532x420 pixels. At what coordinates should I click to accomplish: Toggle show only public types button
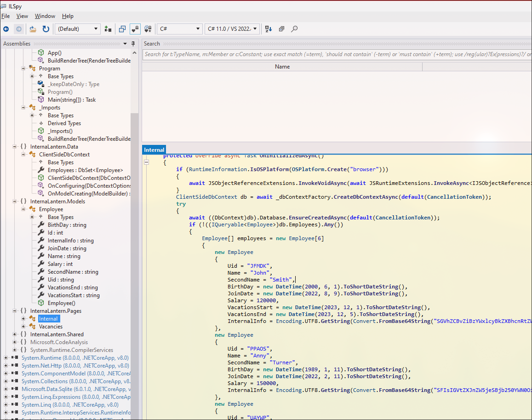(122, 29)
